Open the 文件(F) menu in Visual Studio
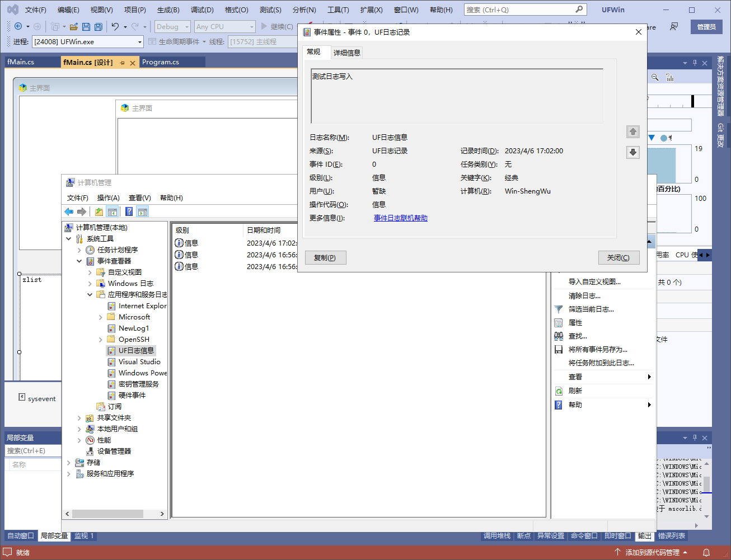This screenshot has width=731, height=560. click(36, 10)
